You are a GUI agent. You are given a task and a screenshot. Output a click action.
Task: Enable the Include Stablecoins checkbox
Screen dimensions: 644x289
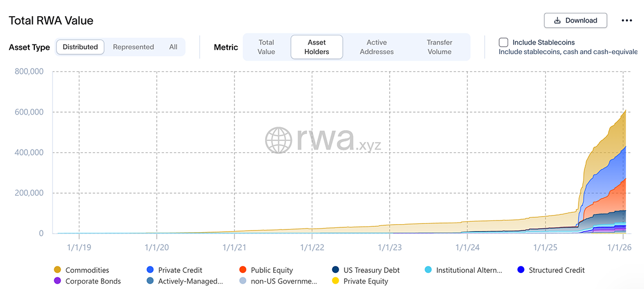click(x=503, y=42)
